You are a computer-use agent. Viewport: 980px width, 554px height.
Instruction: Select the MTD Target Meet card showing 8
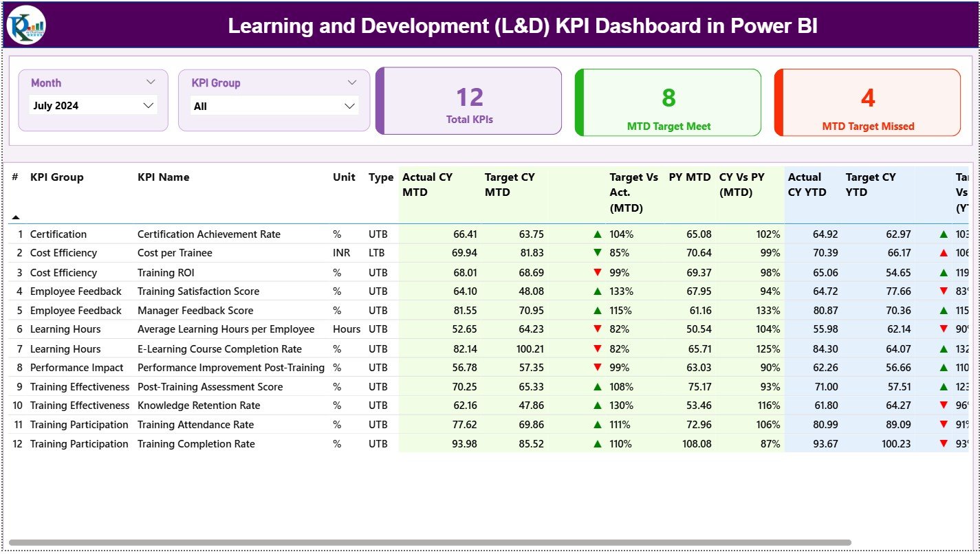click(x=666, y=100)
